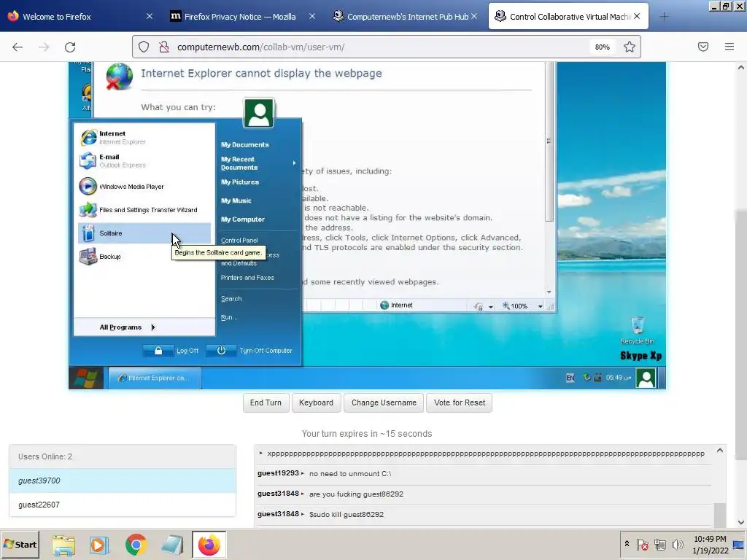Open Control Panel in Start menu

tap(239, 240)
